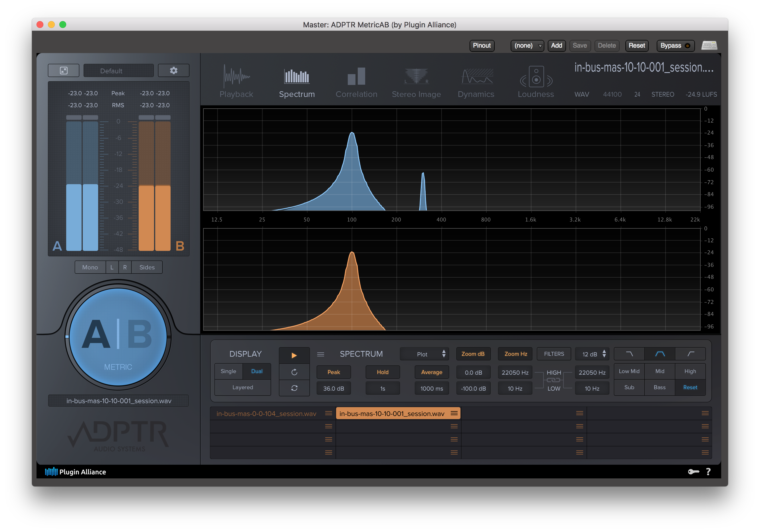Click the 100 Hz peak in blue spectrum
The height and width of the screenshot is (532, 760).
[x=352, y=133]
